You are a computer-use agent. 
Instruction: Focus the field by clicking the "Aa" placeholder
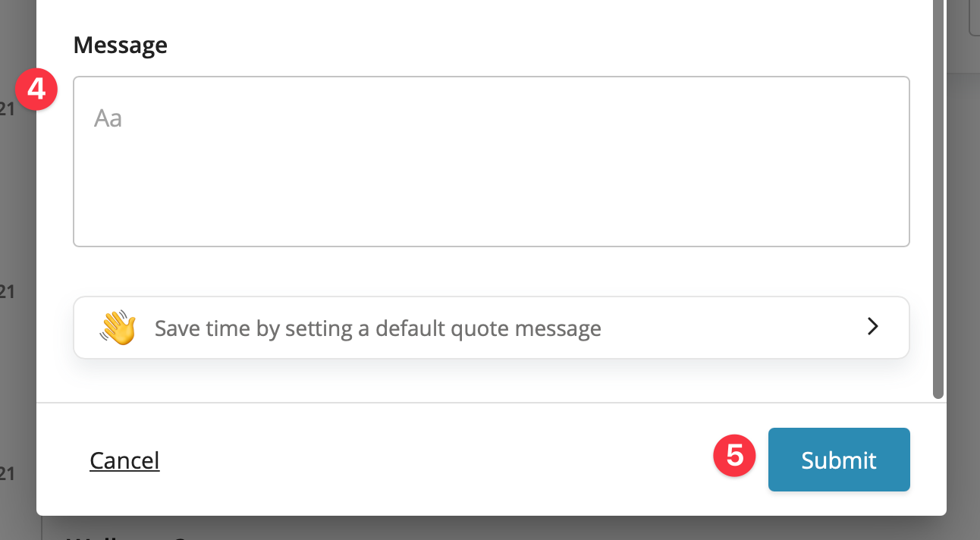(x=108, y=118)
